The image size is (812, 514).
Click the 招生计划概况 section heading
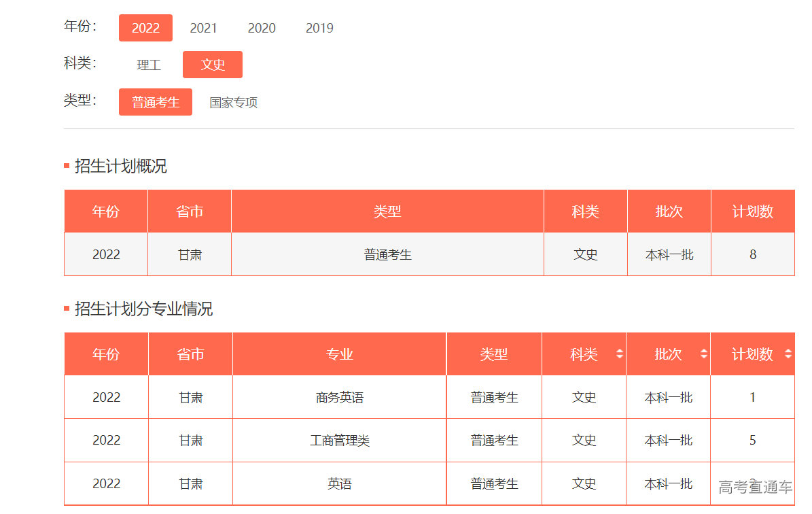click(x=121, y=167)
